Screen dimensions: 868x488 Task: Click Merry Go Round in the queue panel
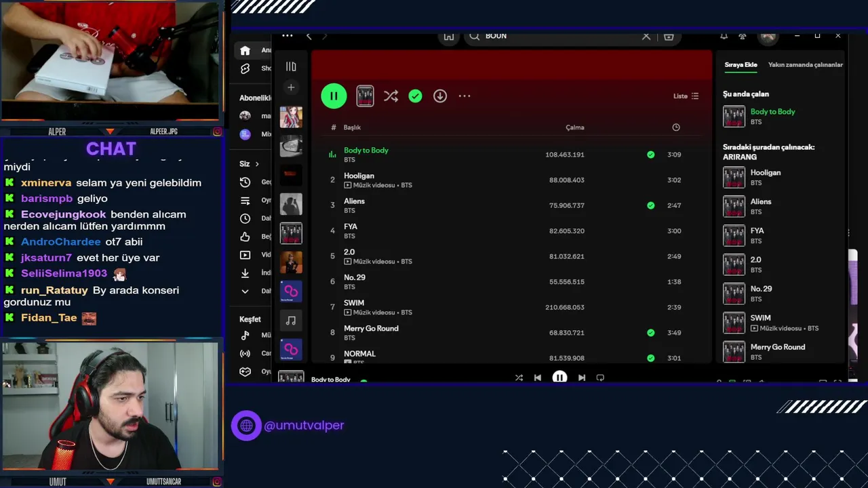777,347
